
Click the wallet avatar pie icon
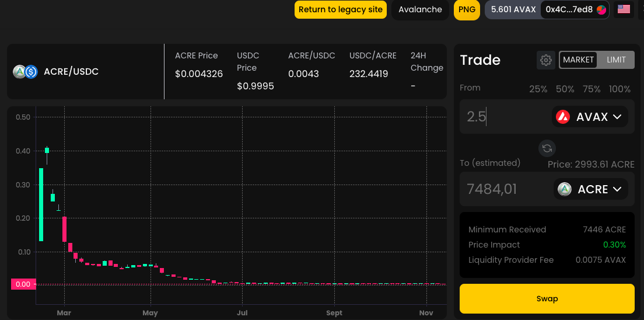[x=601, y=9]
